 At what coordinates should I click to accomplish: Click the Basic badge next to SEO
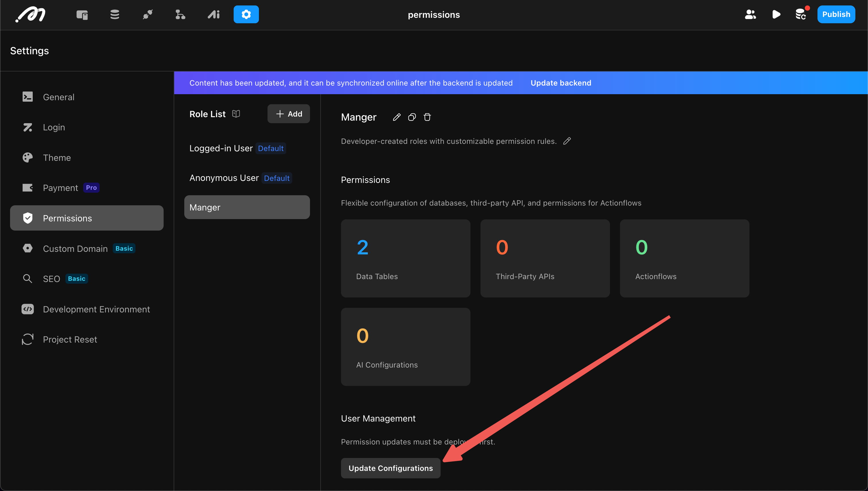pyautogui.click(x=77, y=279)
